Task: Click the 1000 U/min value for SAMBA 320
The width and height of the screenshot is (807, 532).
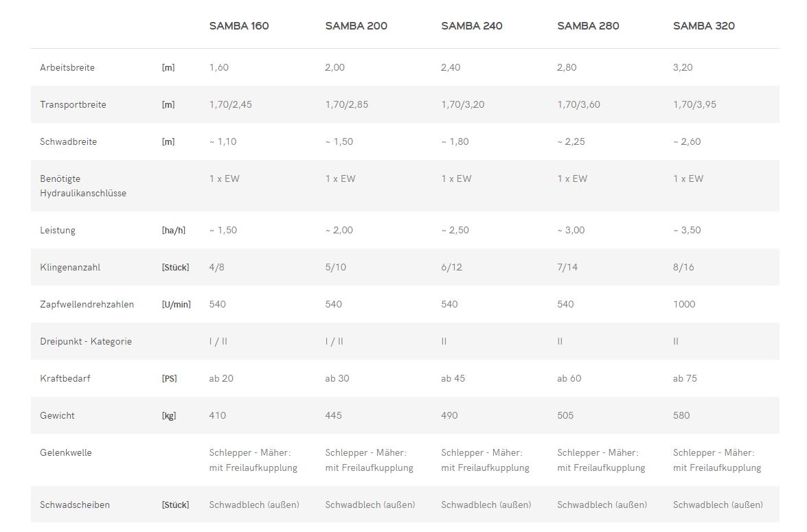Action: 684,304
